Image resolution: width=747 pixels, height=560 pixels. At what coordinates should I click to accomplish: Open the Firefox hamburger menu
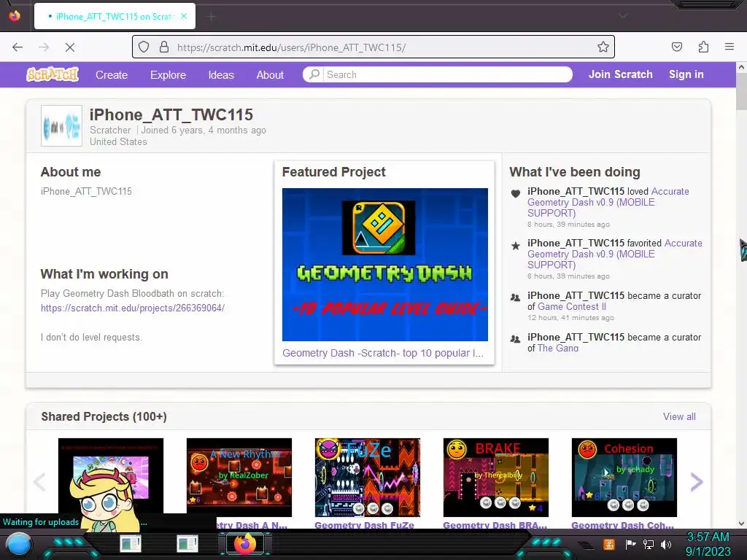(x=729, y=47)
